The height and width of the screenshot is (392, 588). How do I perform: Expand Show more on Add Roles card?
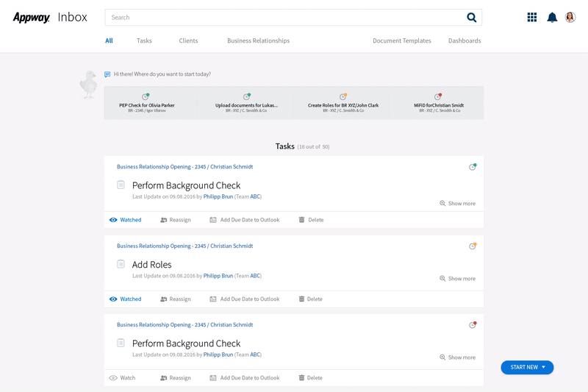click(x=457, y=279)
